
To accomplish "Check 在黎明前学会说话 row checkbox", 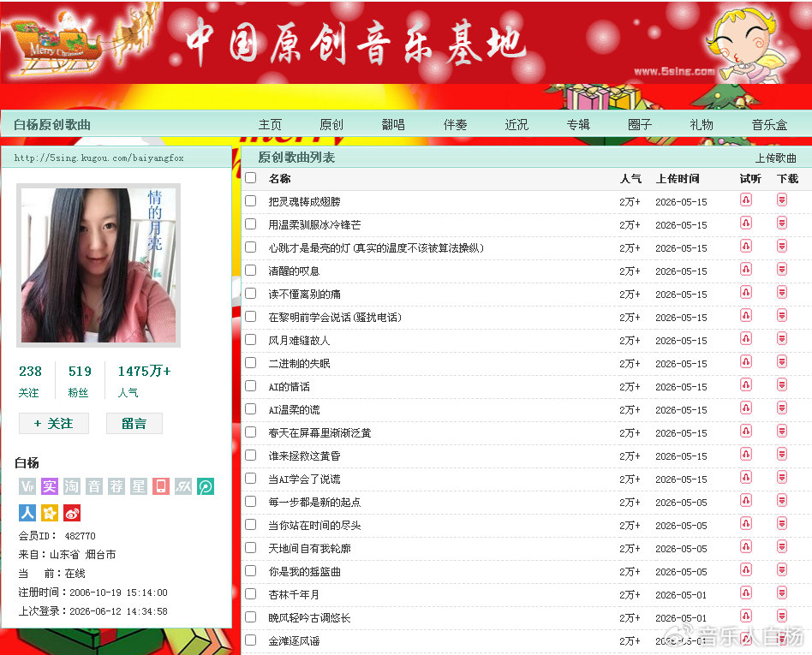I will [251, 316].
